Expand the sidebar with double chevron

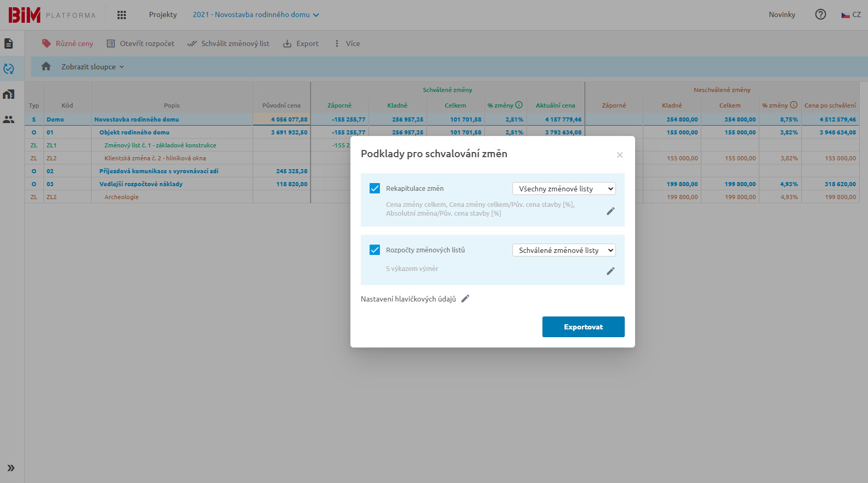(x=10, y=468)
